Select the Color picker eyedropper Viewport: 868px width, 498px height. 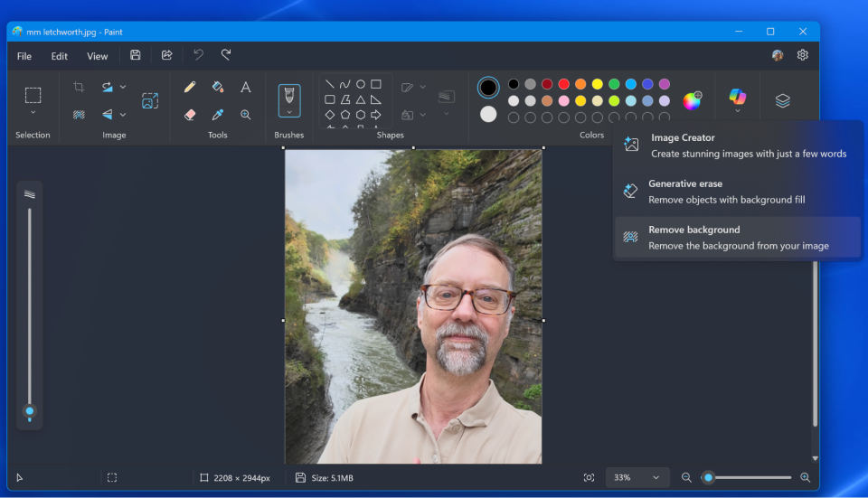(x=218, y=115)
